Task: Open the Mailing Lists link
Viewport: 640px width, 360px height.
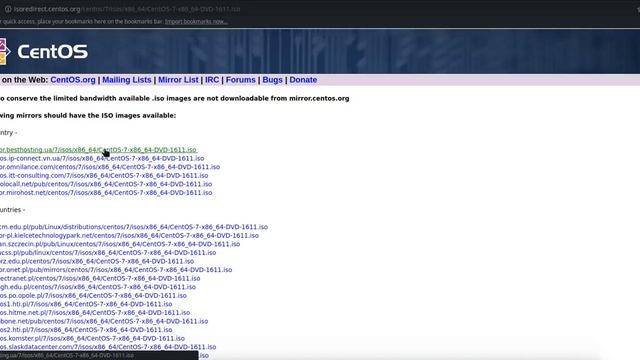Action: pyautogui.click(x=127, y=80)
